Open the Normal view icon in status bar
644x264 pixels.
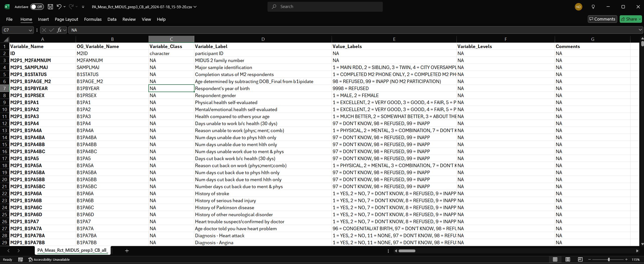pyautogui.click(x=555, y=259)
